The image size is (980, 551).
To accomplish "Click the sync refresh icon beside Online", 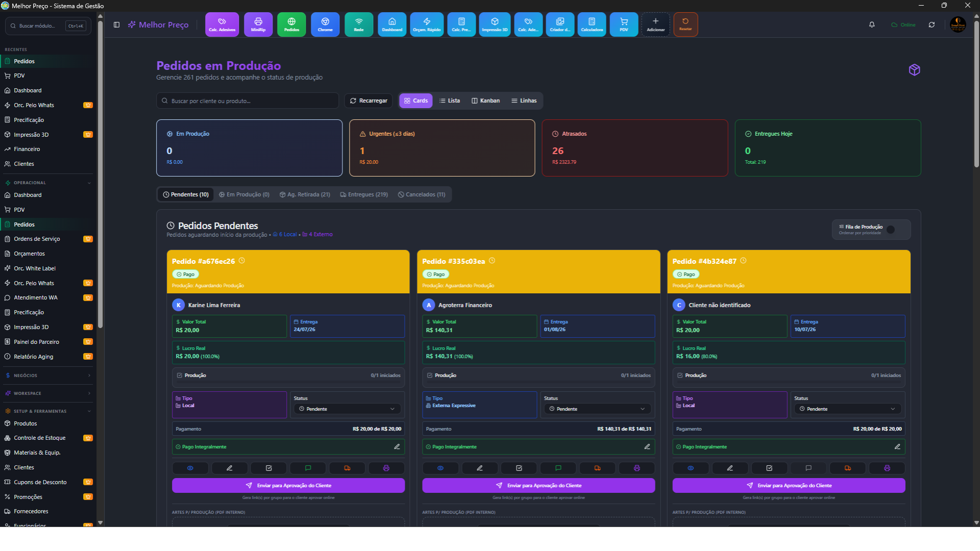I will (932, 24).
